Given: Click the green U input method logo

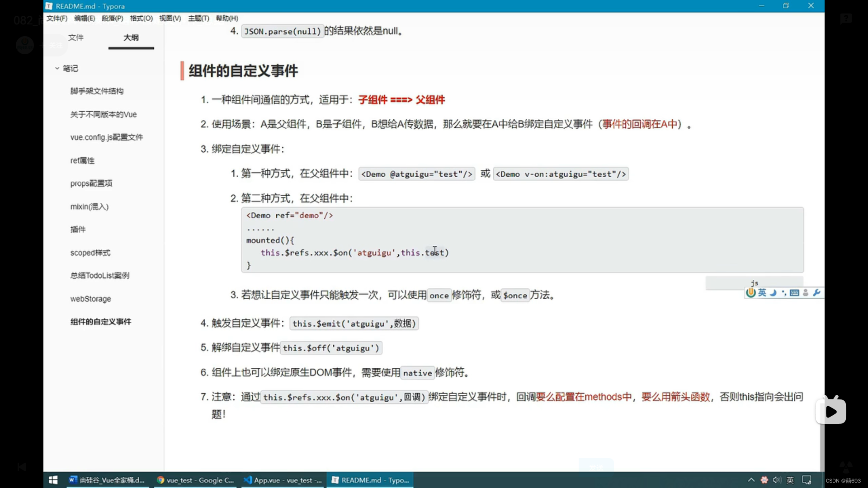Looking at the screenshot, I should point(751,293).
